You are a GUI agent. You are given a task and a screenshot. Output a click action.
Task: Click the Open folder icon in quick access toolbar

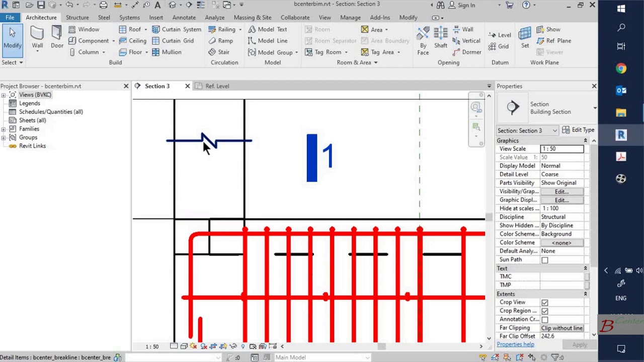[x=30, y=5]
